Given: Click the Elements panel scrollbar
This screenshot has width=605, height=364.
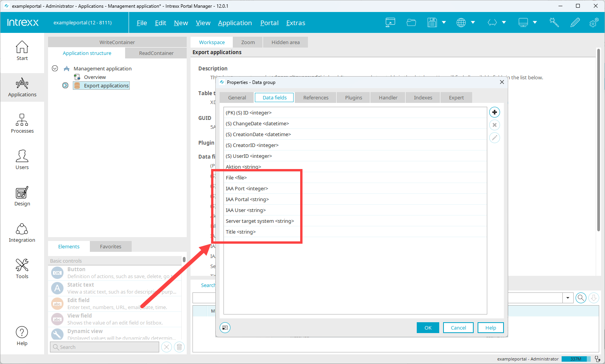Looking at the screenshot, I should pyautogui.click(x=184, y=260).
